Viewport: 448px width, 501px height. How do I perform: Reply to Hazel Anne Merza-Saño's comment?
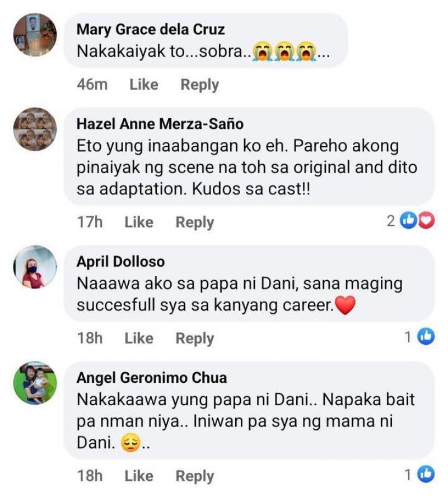(x=195, y=222)
